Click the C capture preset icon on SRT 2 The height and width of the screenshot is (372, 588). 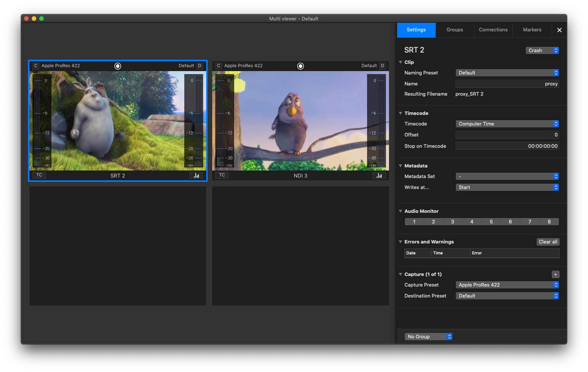pos(36,66)
